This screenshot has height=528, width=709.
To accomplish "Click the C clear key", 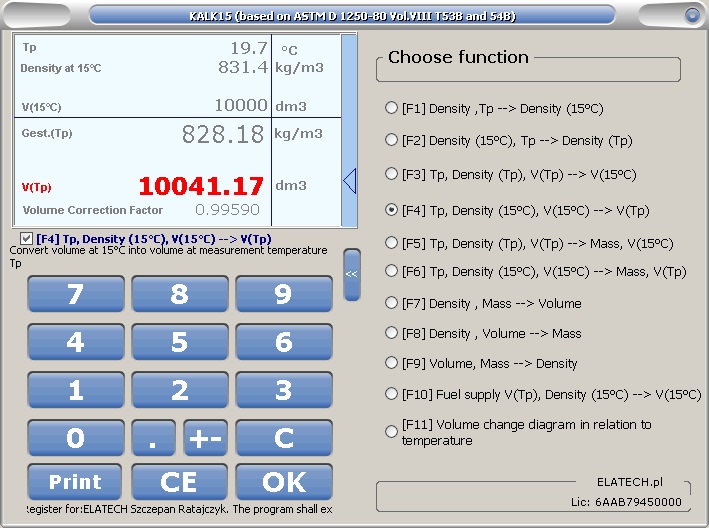I will (x=284, y=438).
